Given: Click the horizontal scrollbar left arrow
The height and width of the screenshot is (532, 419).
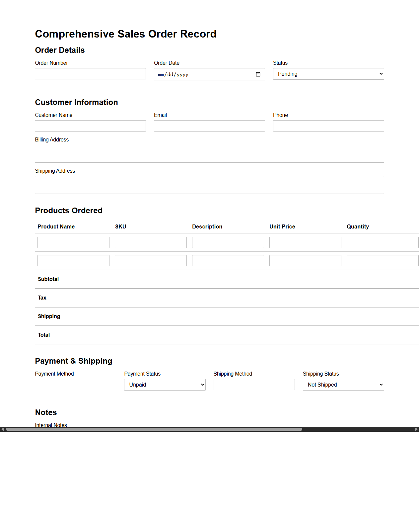Looking at the screenshot, I should 2,429.
